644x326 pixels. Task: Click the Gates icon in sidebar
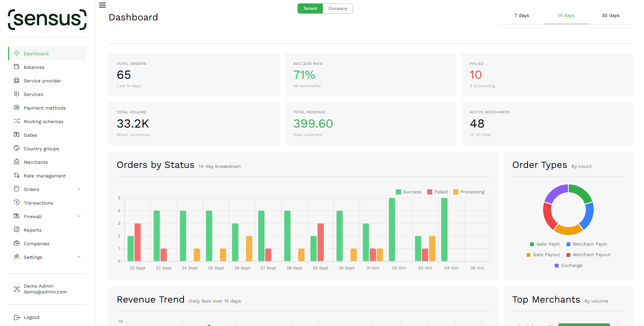pos(17,135)
